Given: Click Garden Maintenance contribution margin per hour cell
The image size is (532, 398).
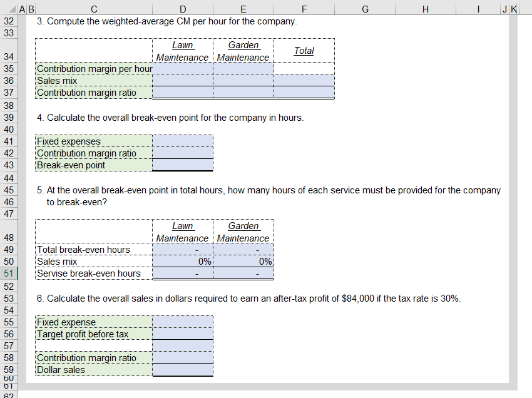Looking at the screenshot, I should [x=243, y=69].
